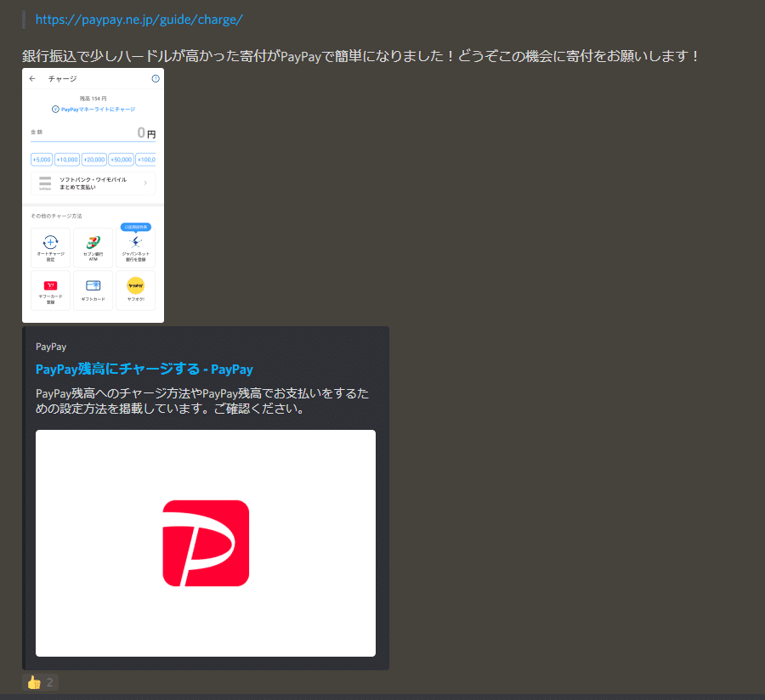
Task: Tap the 口座開設特典 badge
Action: point(136,227)
